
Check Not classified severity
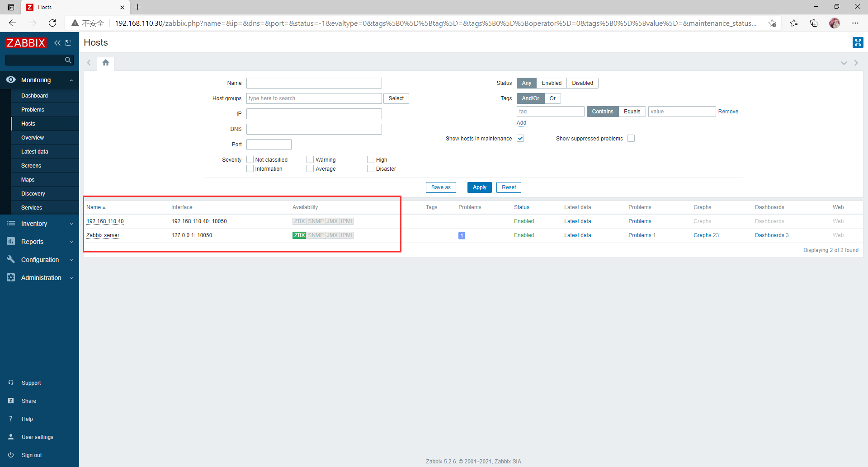(x=250, y=159)
